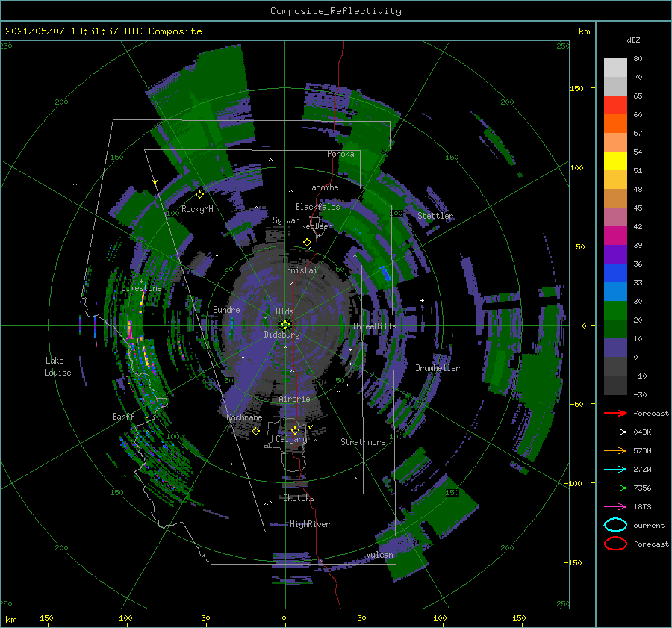This screenshot has height=628, width=672.
Task: Click the Okotoks label
Action: pos(299,498)
